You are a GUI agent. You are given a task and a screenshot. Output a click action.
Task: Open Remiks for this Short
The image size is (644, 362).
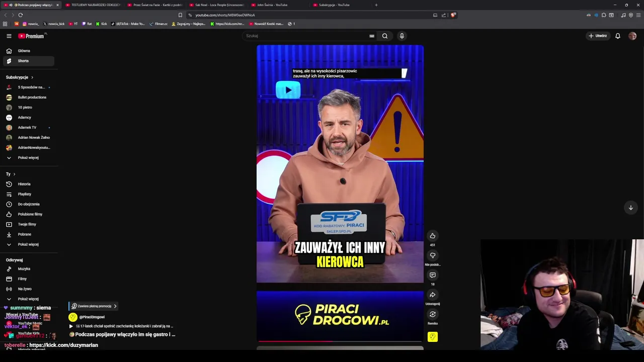tap(432, 314)
